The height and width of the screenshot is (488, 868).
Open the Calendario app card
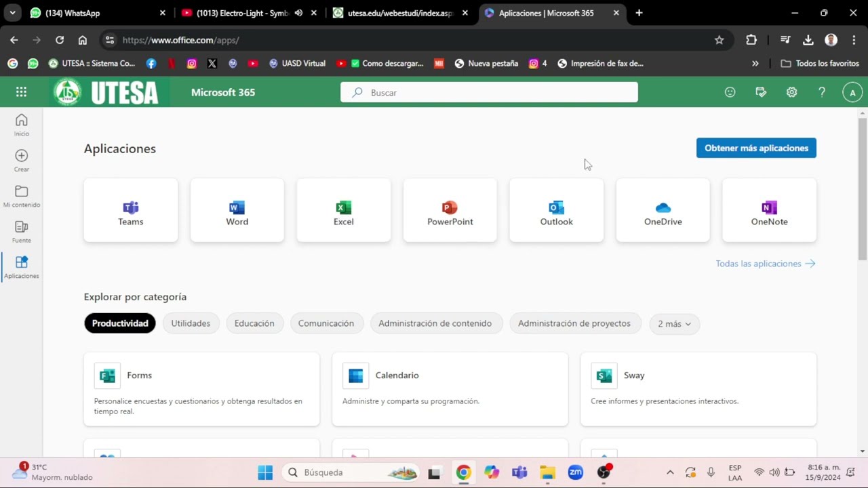point(450,389)
